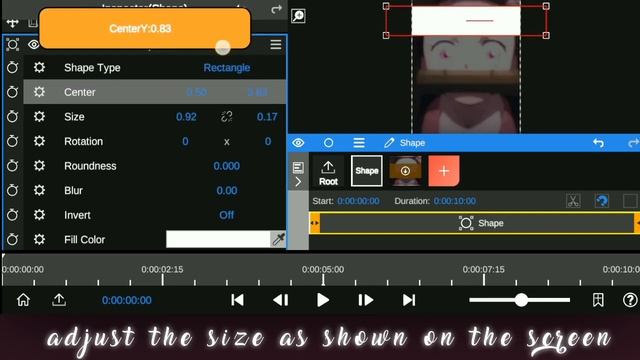
Task: Play the composition
Action: tap(323, 300)
